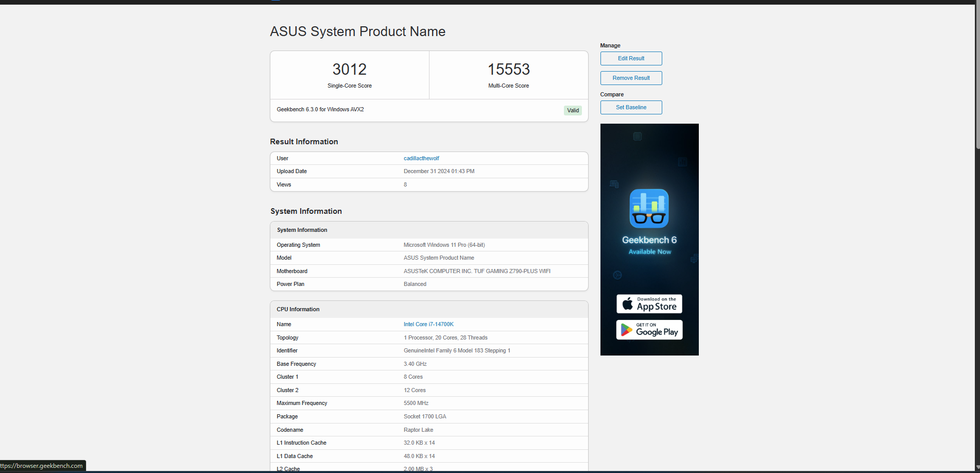The width and height of the screenshot is (980, 473).
Task: Click the CPU Information section header
Action: pyautogui.click(x=429, y=309)
